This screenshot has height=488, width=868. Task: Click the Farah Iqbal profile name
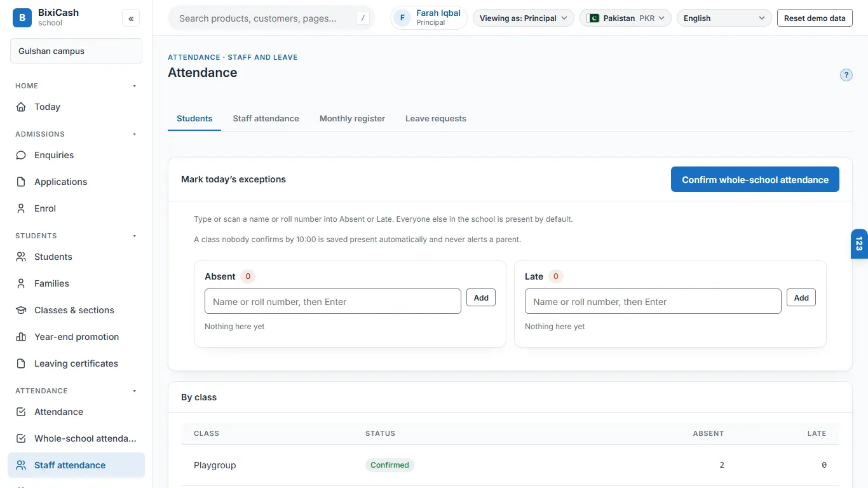click(x=438, y=13)
